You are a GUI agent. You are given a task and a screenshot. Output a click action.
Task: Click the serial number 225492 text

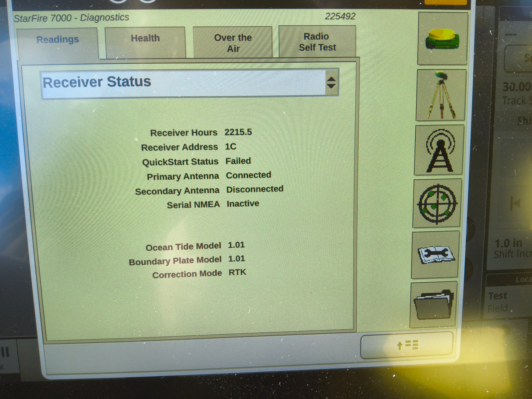point(340,16)
